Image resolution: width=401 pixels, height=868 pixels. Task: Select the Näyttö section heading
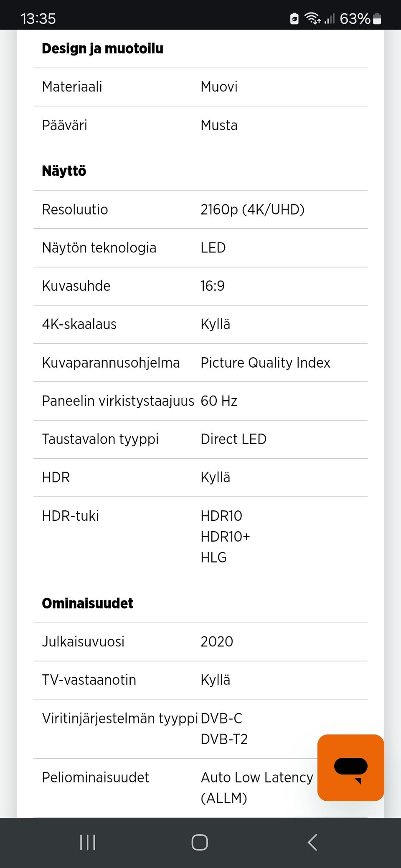[x=64, y=171]
